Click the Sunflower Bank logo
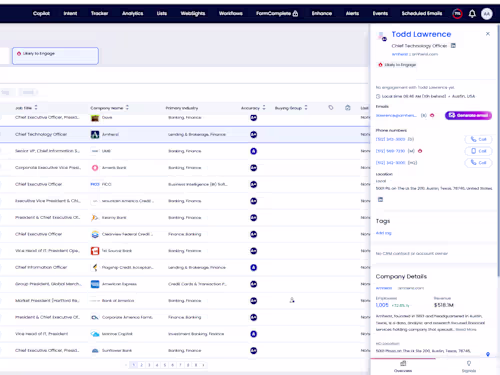This screenshot has height=375, width=500. pos(95,351)
